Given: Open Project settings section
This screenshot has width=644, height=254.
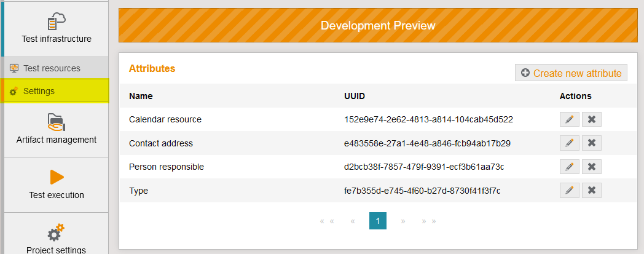Looking at the screenshot, I should (56, 239).
